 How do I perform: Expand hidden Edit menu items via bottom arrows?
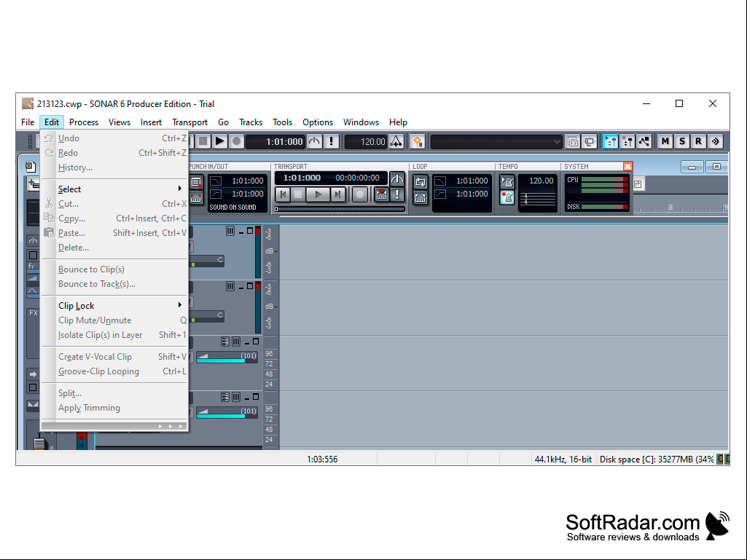click(x=114, y=426)
